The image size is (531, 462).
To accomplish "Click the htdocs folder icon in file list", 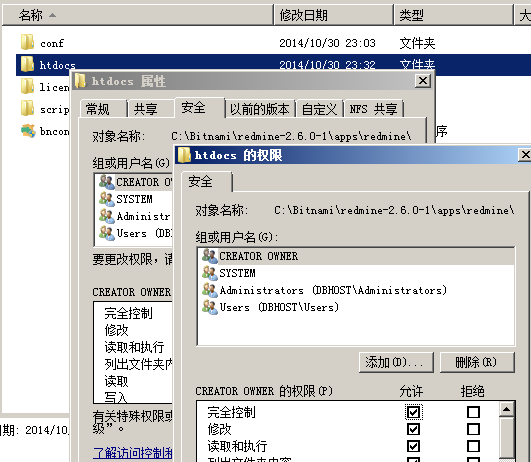I will point(27,64).
